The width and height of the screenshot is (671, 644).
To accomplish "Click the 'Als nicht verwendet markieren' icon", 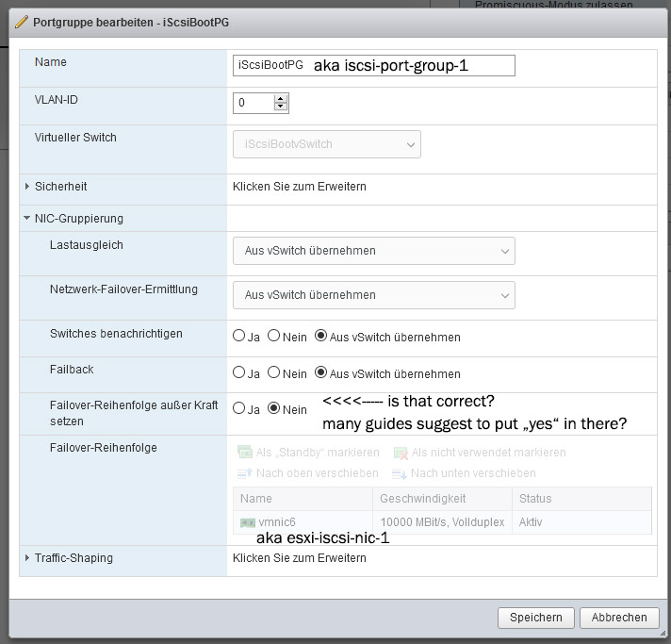I will 401,453.
